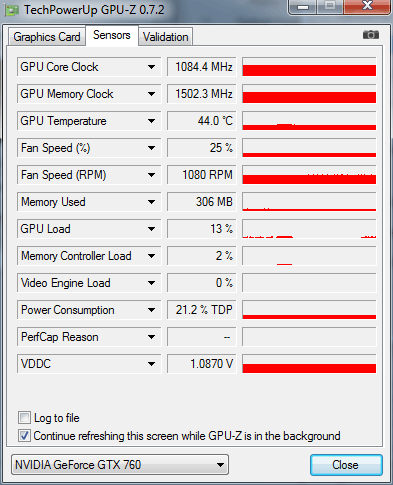The width and height of the screenshot is (393, 485).
Task: Minimize the GPU-Z window
Action: click(303, 7)
